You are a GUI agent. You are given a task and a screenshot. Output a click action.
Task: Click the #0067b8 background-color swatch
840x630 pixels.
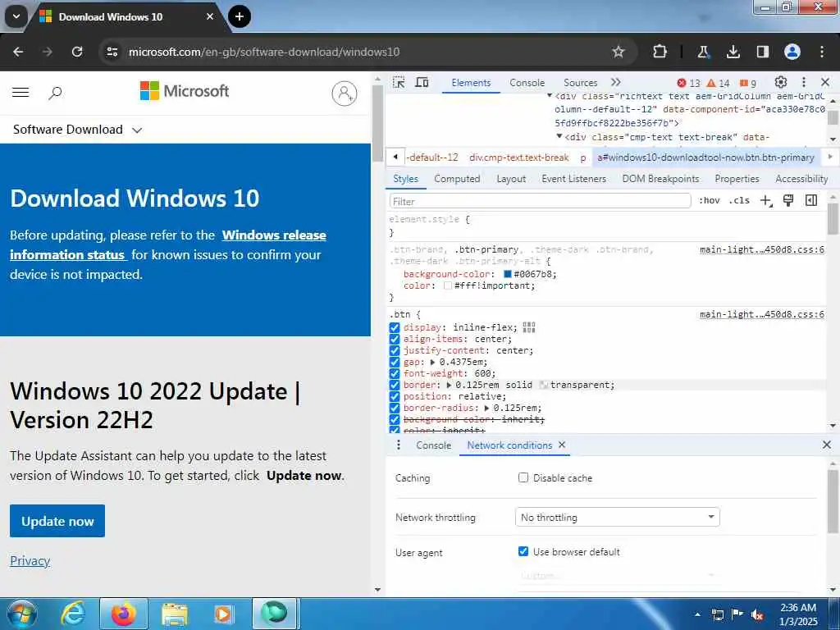[507, 274]
